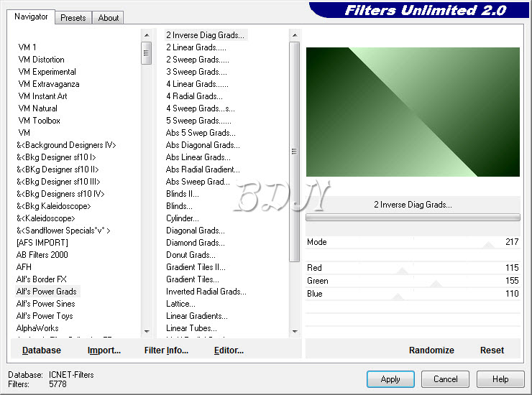
Task: Select 2 Inverse Diag Grads... filter
Action: point(205,35)
